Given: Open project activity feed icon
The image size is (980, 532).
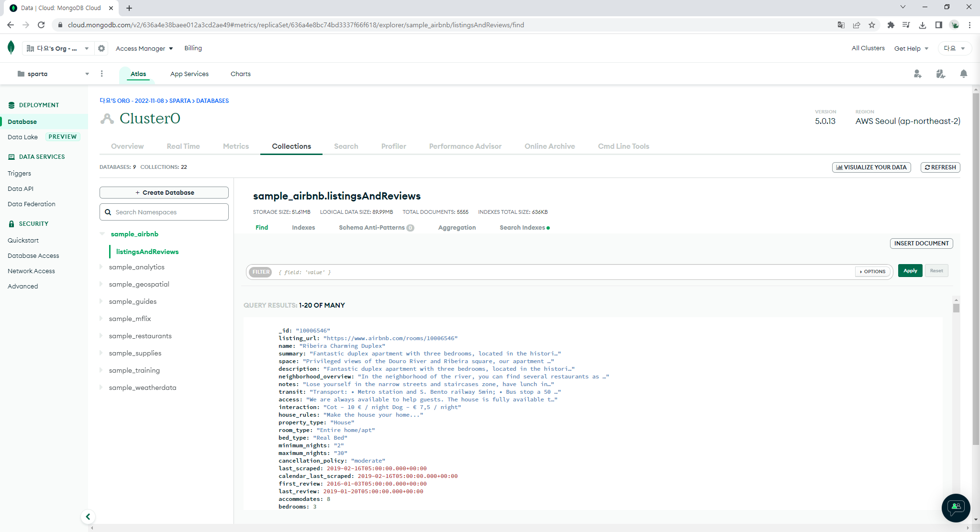Looking at the screenshot, I should 940,74.
